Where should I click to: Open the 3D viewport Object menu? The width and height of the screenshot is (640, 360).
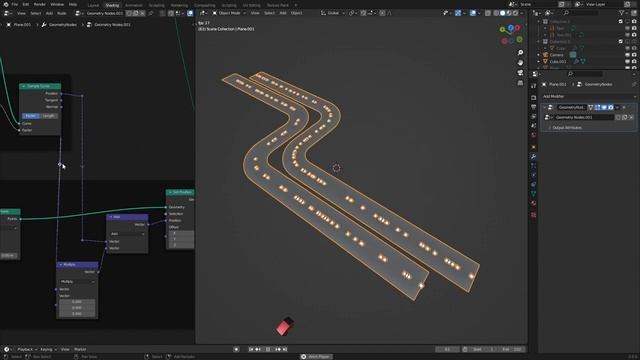pyautogui.click(x=297, y=13)
